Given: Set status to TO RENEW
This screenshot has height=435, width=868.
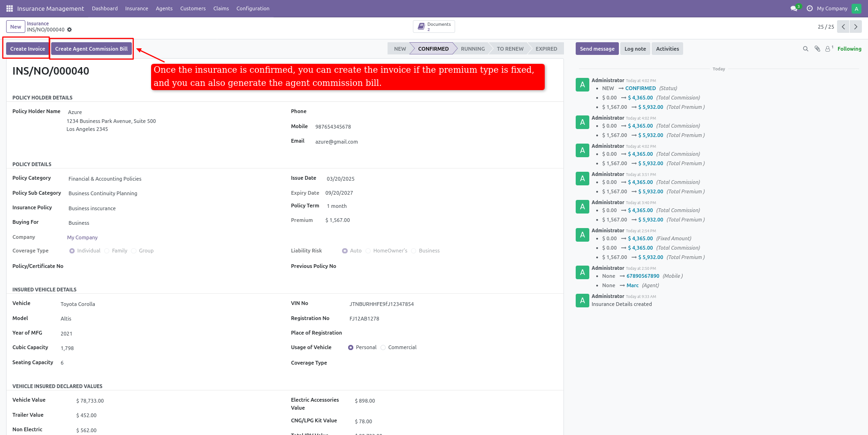Looking at the screenshot, I should tap(510, 49).
